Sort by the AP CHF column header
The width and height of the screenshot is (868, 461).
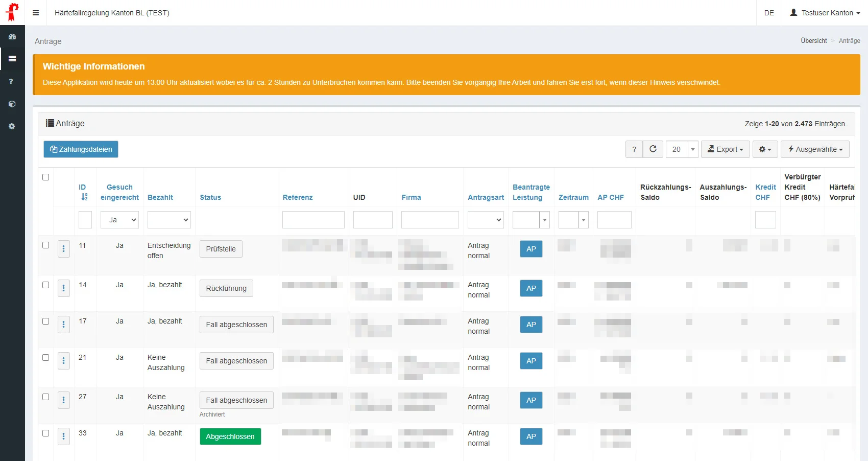point(611,197)
